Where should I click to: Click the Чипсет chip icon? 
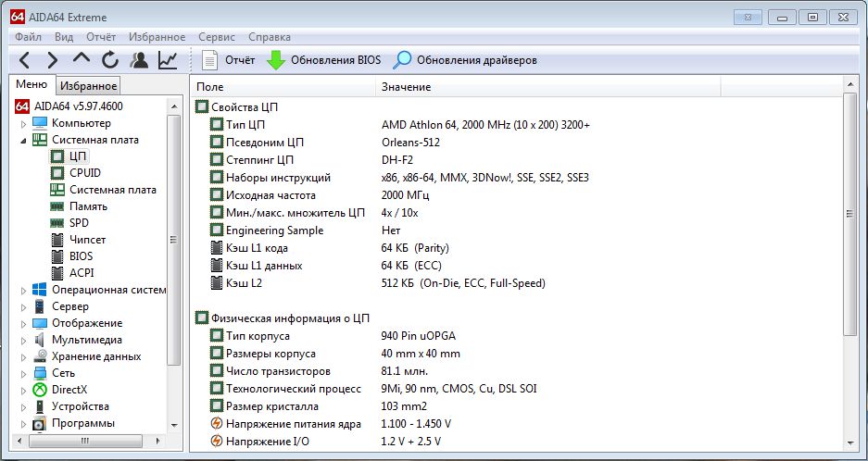[57, 240]
